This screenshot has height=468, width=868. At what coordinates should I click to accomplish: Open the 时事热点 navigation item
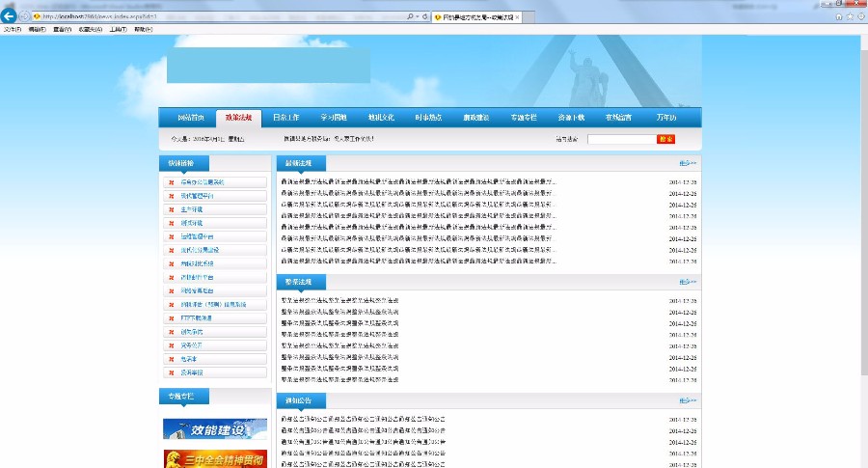click(x=428, y=118)
